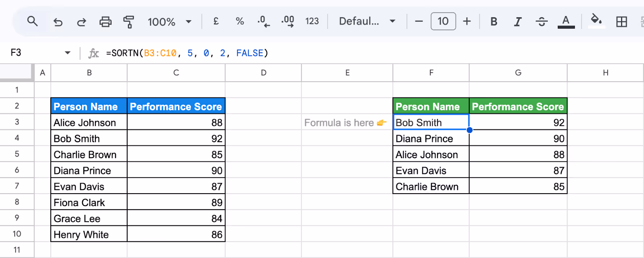Open the search menus magnifier icon
Viewport: 644px width, 258px height.
[33, 21]
